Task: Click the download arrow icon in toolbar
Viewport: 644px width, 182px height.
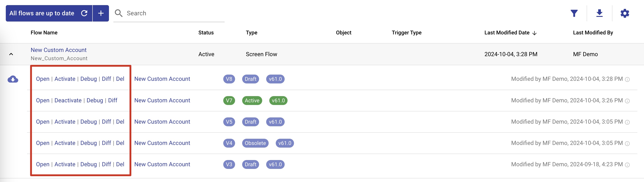Action: pos(599,13)
